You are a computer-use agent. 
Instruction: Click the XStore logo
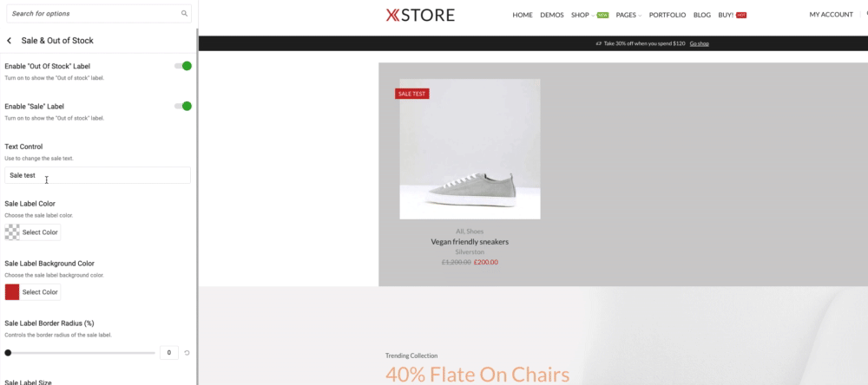pyautogui.click(x=420, y=15)
